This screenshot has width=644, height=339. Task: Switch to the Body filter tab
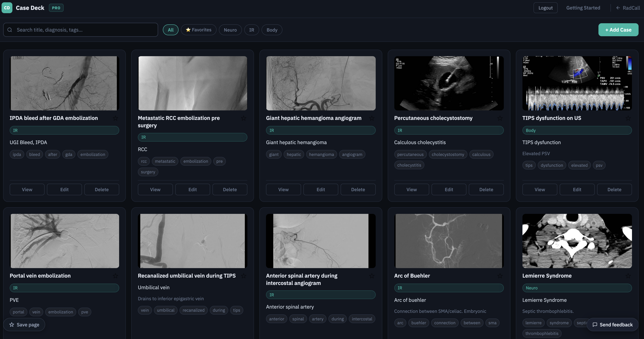272,30
